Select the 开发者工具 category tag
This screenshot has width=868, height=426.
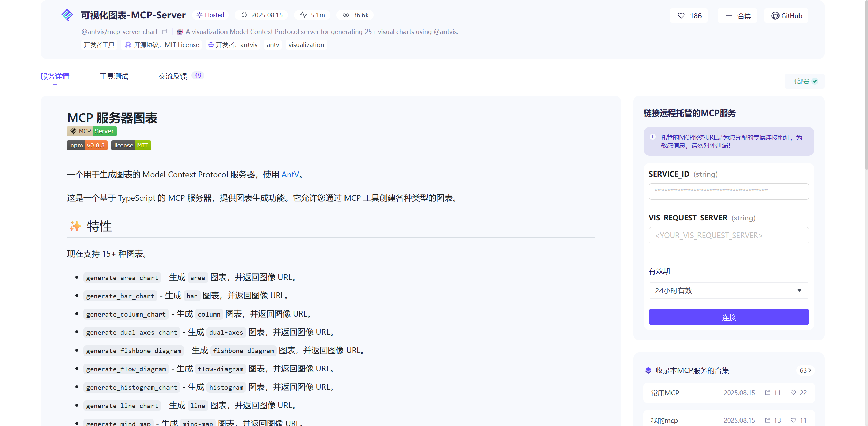(x=99, y=45)
